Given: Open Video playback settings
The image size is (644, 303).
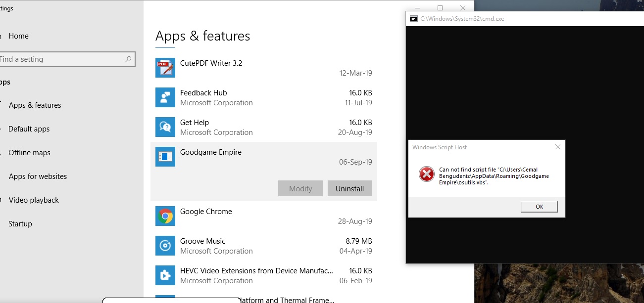Looking at the screenshot, I should click(x=34, y=200).
